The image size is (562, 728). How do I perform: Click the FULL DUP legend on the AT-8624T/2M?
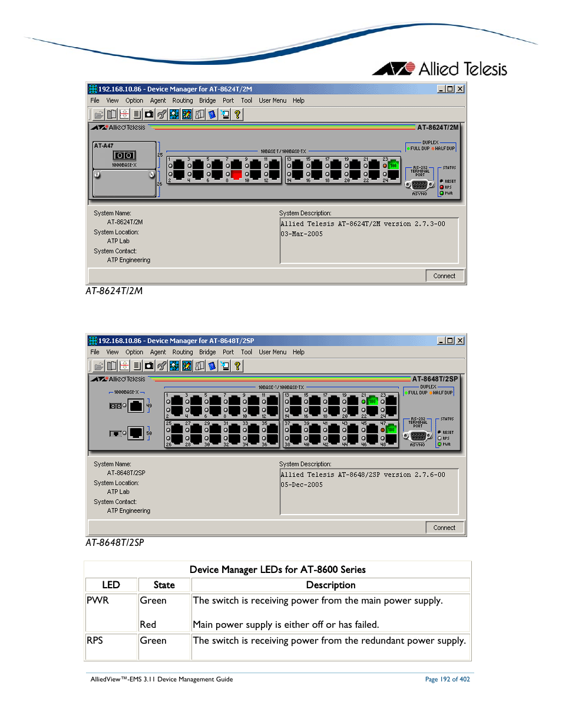click(x=418, y=149)
